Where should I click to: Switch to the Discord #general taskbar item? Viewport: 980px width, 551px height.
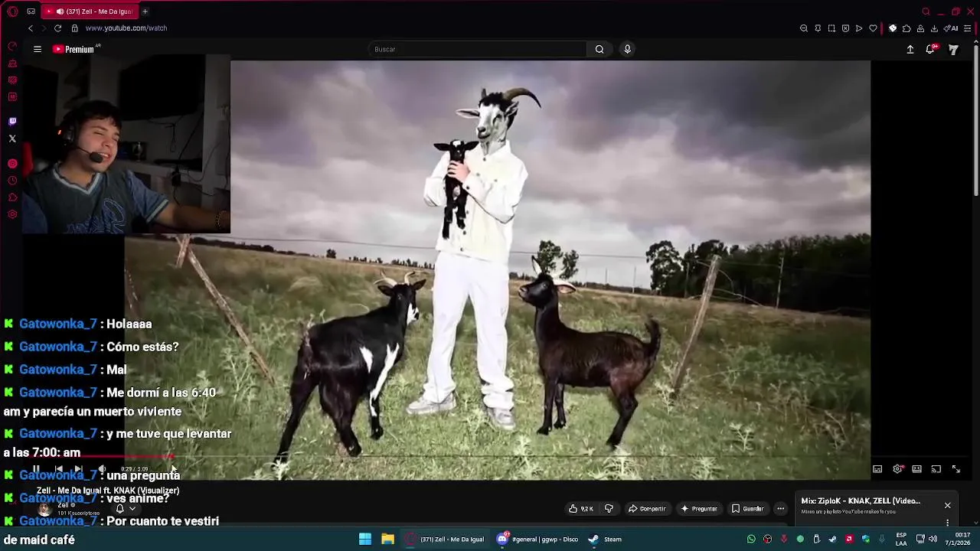(x=537, y=539)
